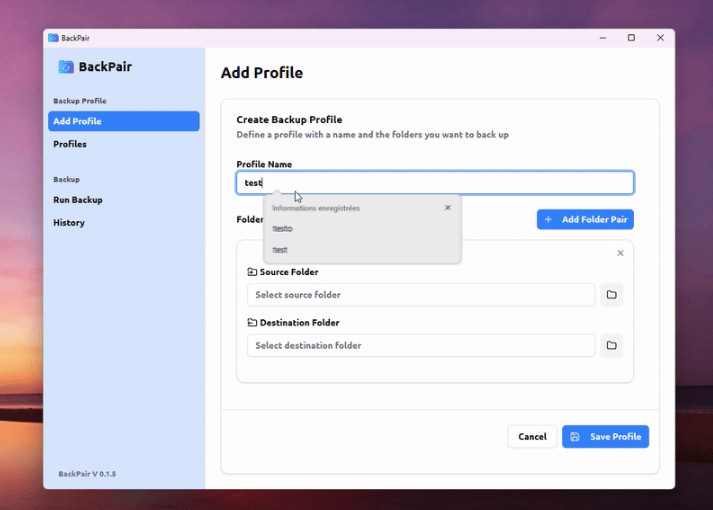Click the BackPair logo icon in sidebar
The height and width of the screenshot is (510, 713).
[66, 67]
